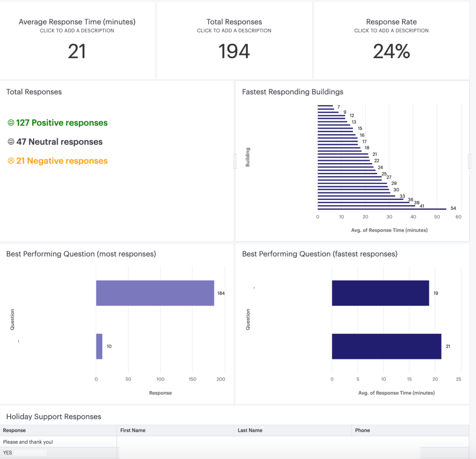Click the 'Question' axis label in the fastest responses chart

[248, 319]
